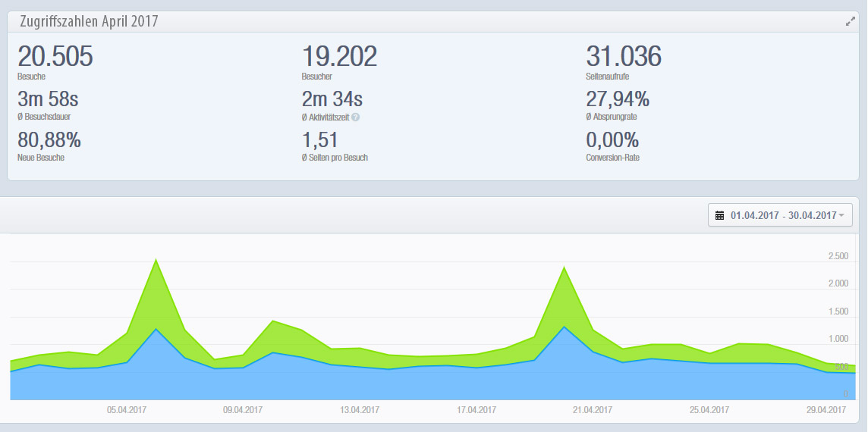Image resolution: width=868 pixels, height=432 pixels.
Task: Click the 19.202 Besucher figure
Action: (339, 57)
